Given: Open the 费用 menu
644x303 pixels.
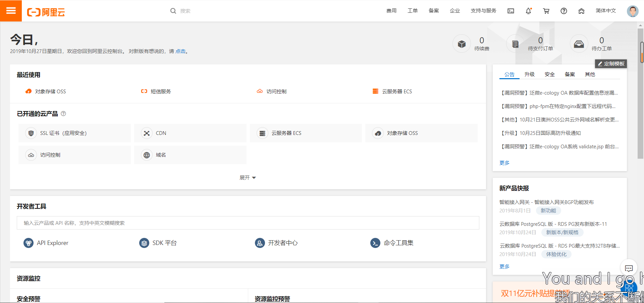Looking at the screenshot, I should [391, 11].
